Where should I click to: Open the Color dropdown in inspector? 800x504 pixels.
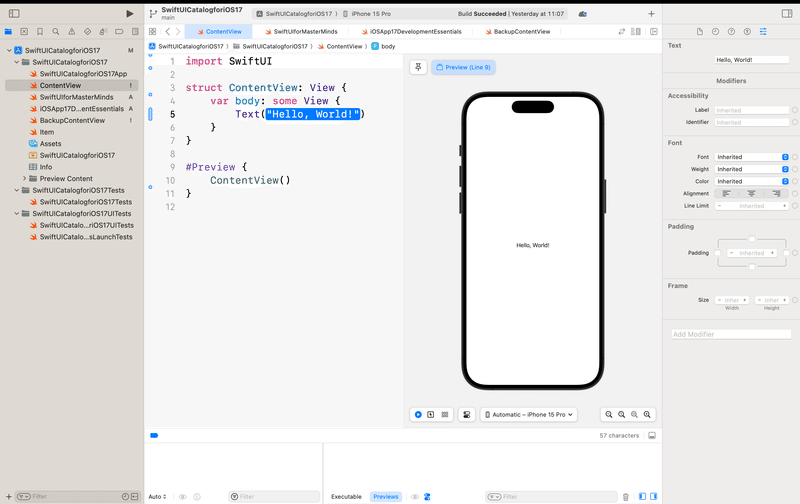click(752, 182)
